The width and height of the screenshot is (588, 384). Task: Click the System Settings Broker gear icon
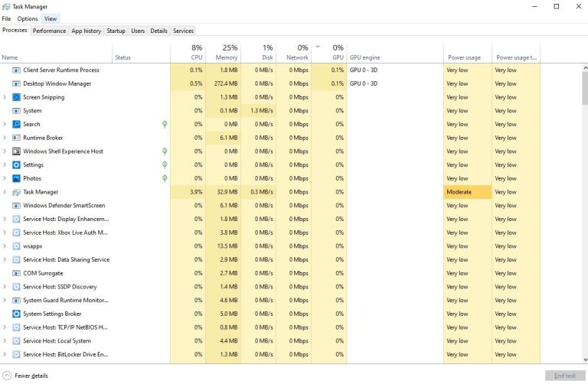click(x=16, y=314)
